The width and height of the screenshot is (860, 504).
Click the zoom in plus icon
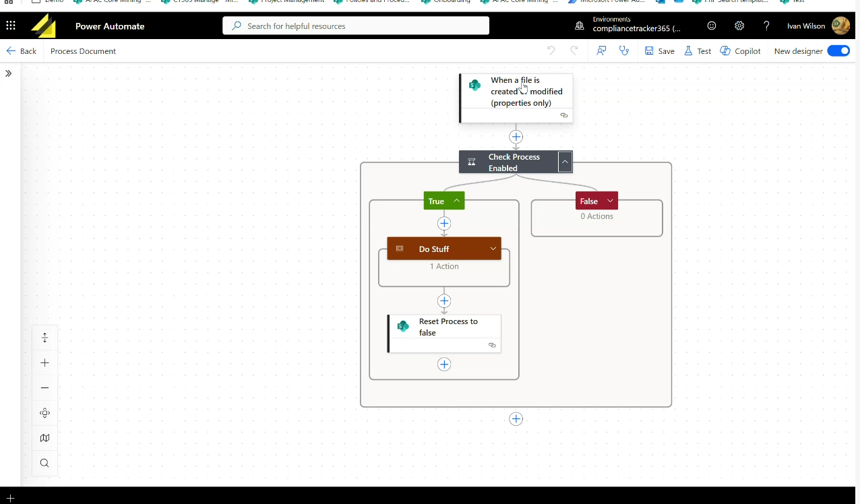pyautogui.click(x=45, y=363)
